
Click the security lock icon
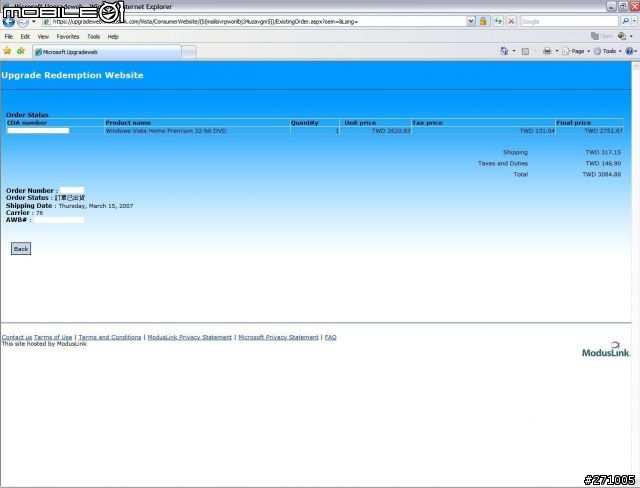coord(483,22)
